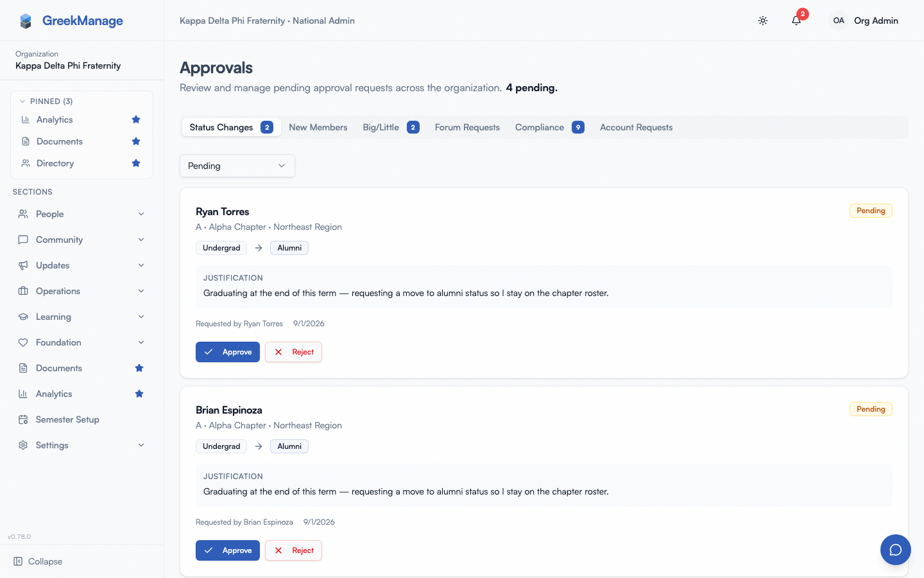
Task: Click the Updates megaphone icon
Action: [23, 265]
